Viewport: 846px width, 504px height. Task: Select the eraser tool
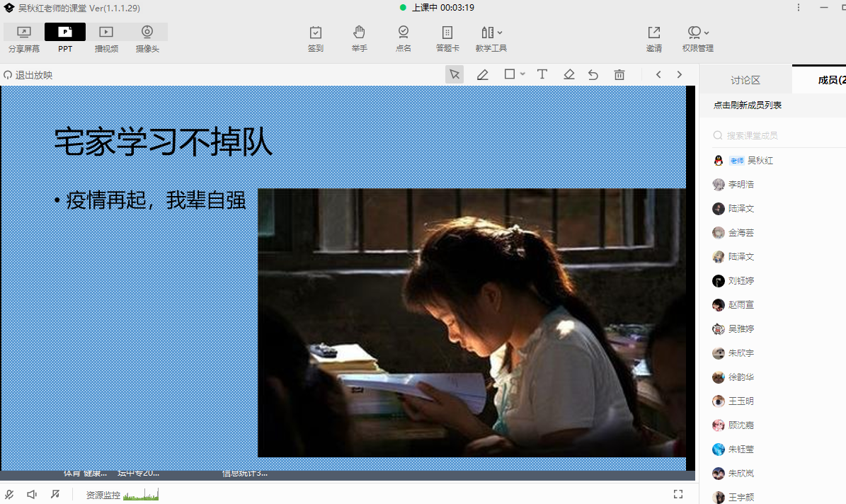coord(568,74)
